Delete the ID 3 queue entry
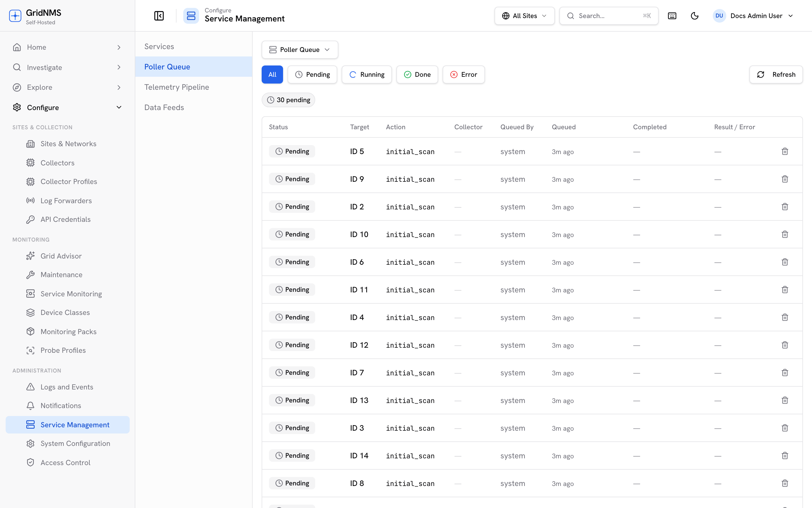The height and width of the screenshot is (508, 812). 785,428
